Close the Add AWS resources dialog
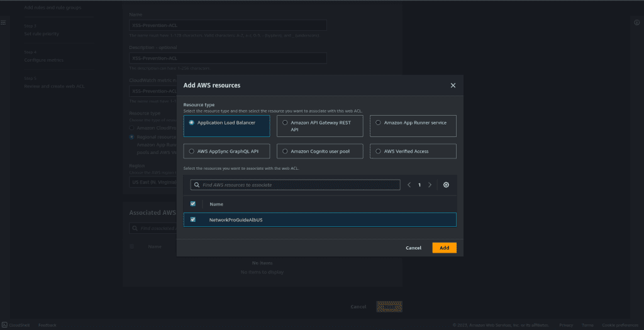 [x=453, y=85]
